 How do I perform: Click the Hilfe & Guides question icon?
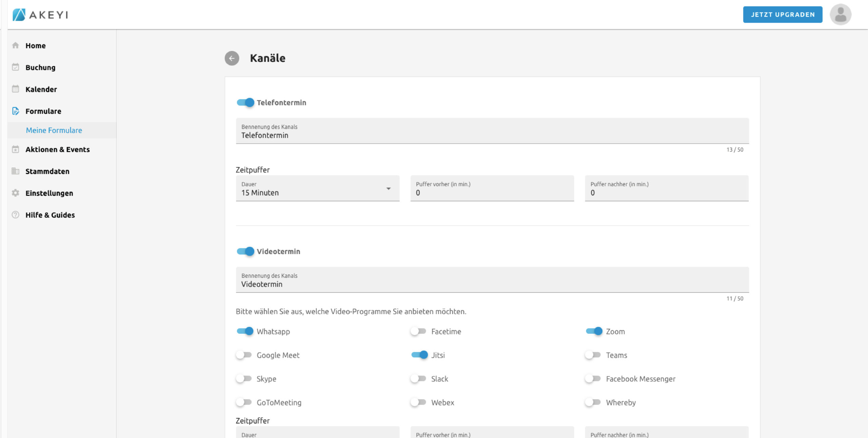tap(16, 215)
